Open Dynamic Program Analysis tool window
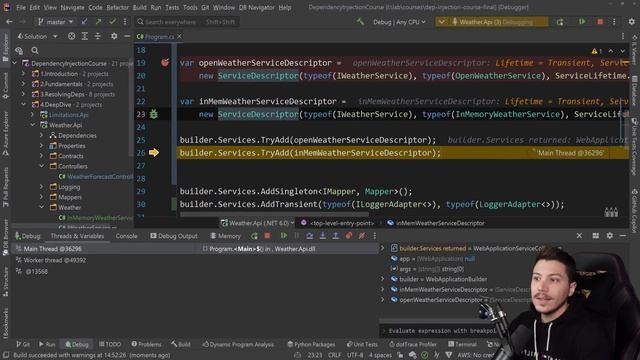 click(x=238, y=344)
